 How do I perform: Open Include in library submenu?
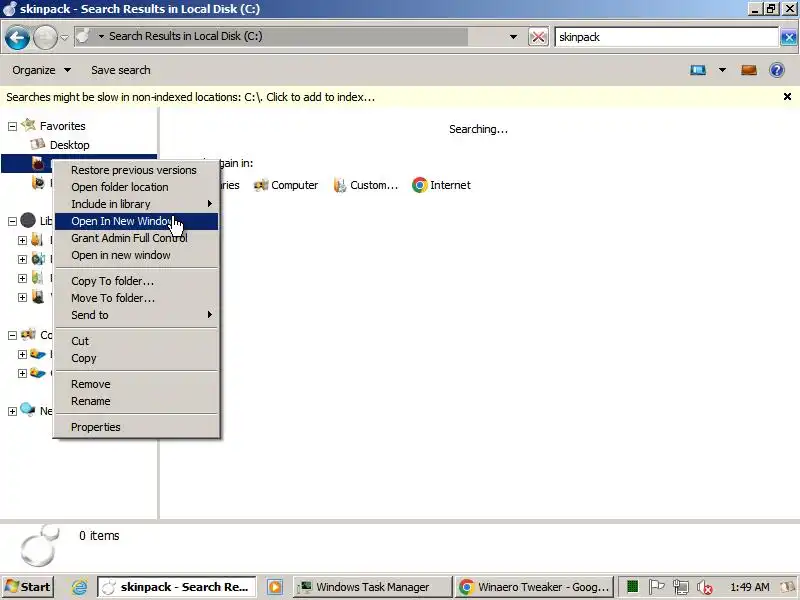pos(136,204)
